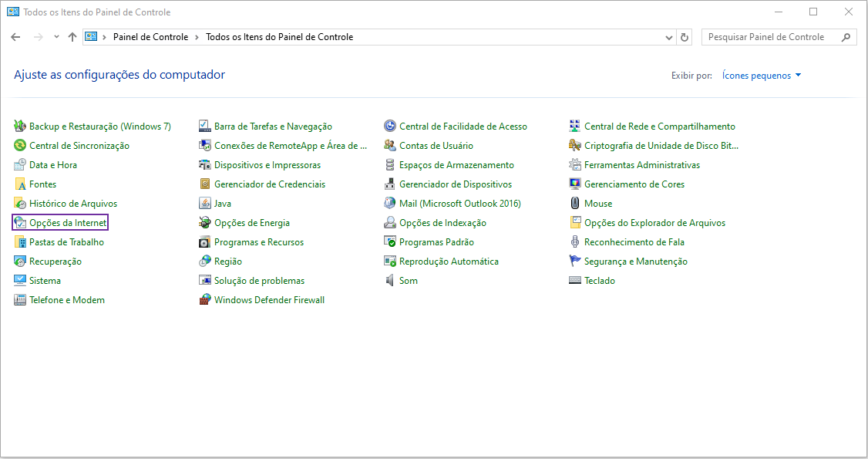Click the Pastas de Trabalho icon
The image size is (868, 459).
pos(20,242)
